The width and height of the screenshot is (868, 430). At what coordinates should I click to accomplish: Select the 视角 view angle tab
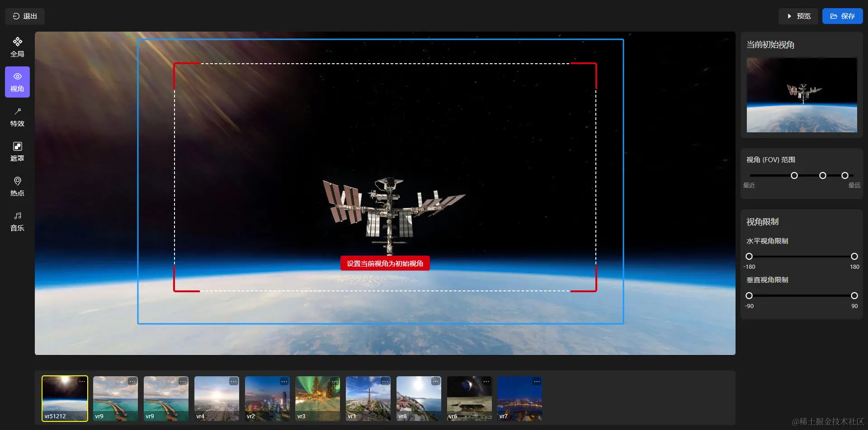[x=17, y=82]
